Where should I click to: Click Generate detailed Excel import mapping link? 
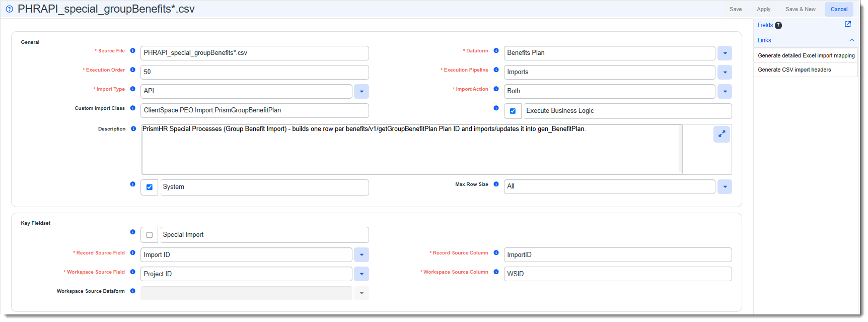click(x=806, y=55)
